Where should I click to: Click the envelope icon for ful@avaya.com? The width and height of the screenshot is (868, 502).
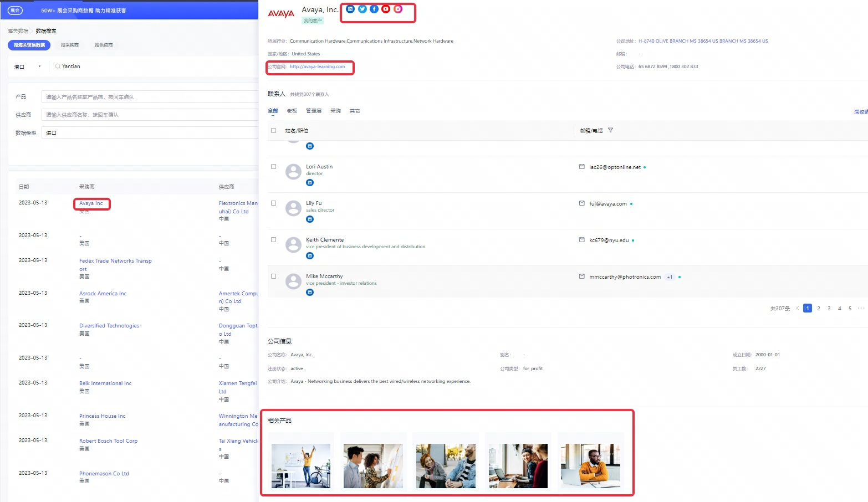tap(582, 203)
